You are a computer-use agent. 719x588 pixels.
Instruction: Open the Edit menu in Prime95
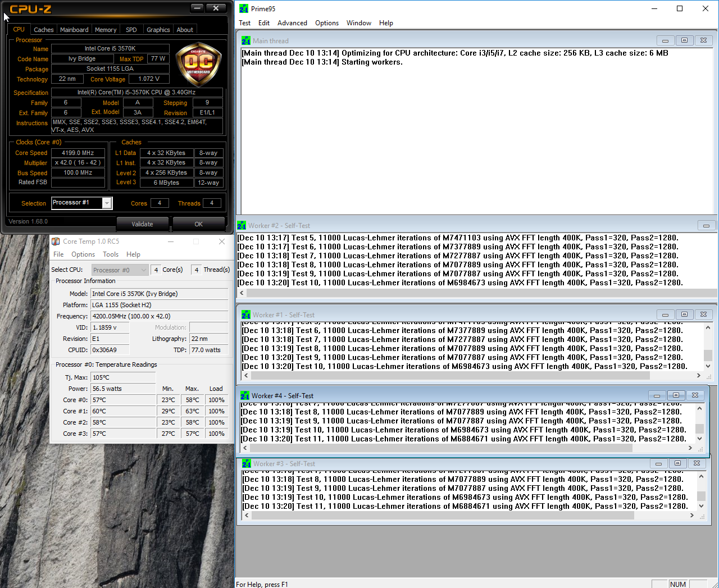pyautogui.click(x=264, y=23)
